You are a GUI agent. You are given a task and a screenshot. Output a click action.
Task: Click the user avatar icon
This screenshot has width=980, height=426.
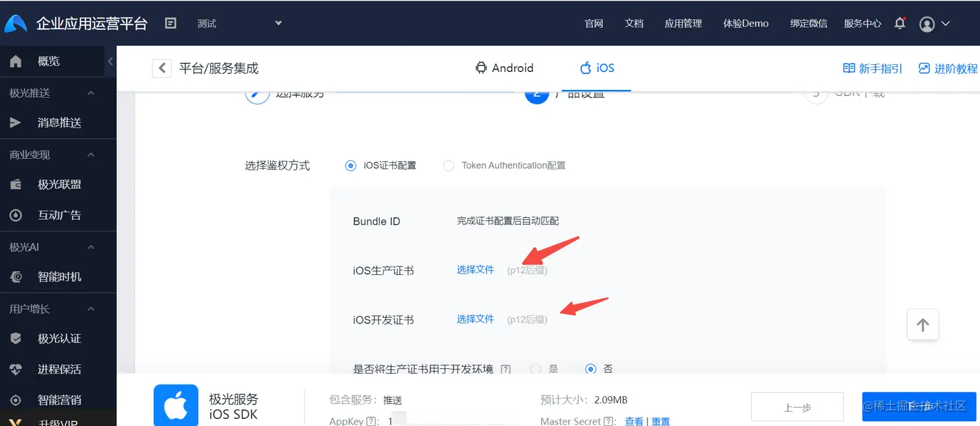tap(927, 24)
